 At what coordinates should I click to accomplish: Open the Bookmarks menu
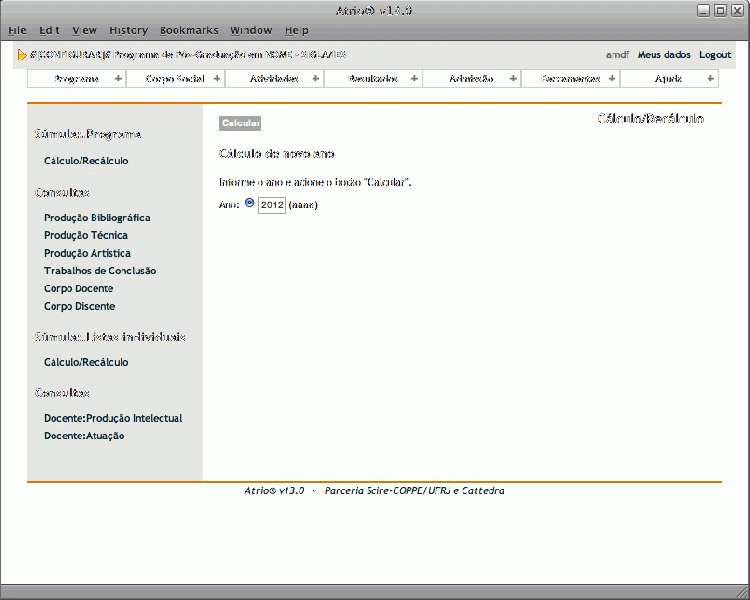189,31
